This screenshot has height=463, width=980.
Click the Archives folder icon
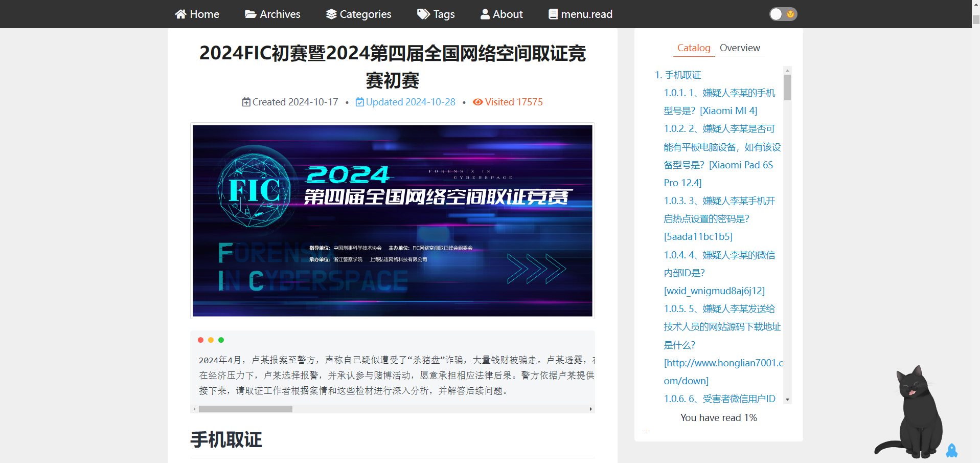click(250, 14)
